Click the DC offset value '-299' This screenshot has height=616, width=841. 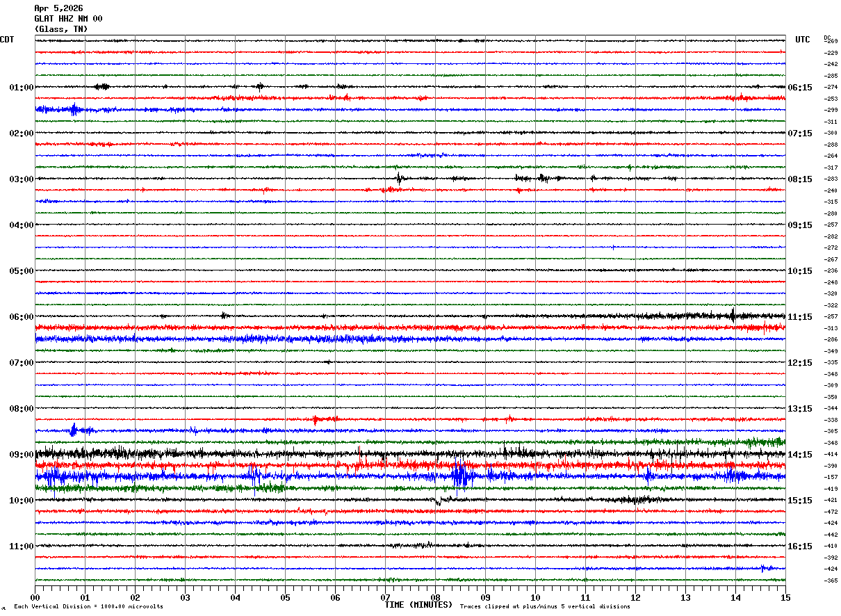tap(831, 110)
